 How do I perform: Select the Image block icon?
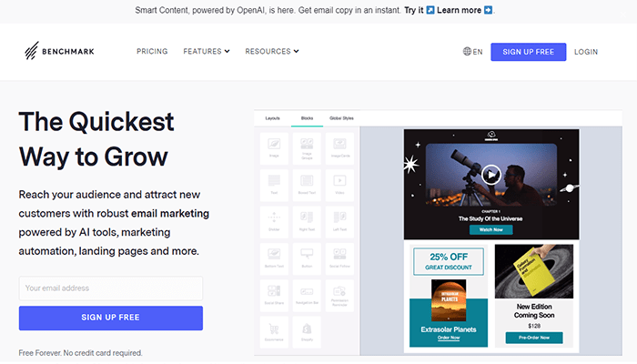(x=274, y=147)
